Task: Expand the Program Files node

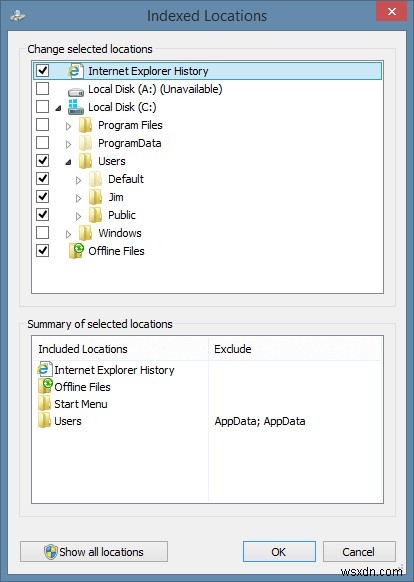Action: (x=68, y=126)
